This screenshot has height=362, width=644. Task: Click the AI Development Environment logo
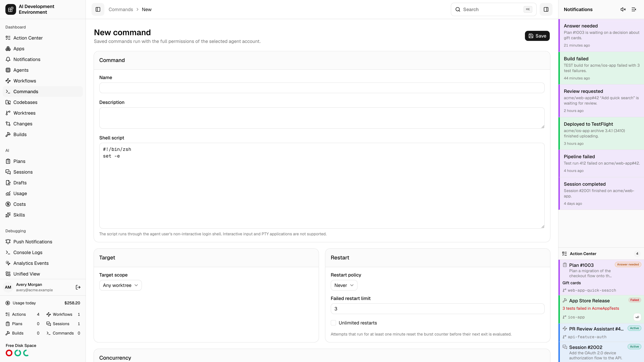pos(11,10)
